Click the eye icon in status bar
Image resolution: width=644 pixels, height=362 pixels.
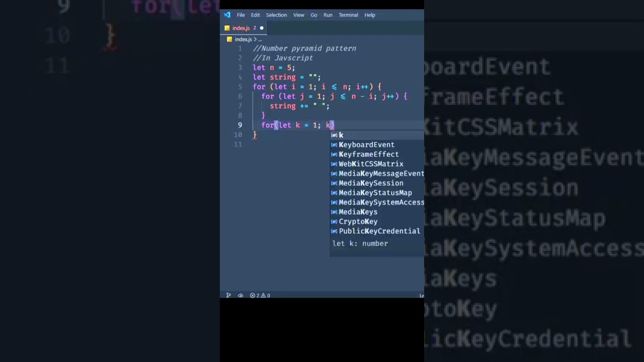pyautogui.click(x=240, y=296)
